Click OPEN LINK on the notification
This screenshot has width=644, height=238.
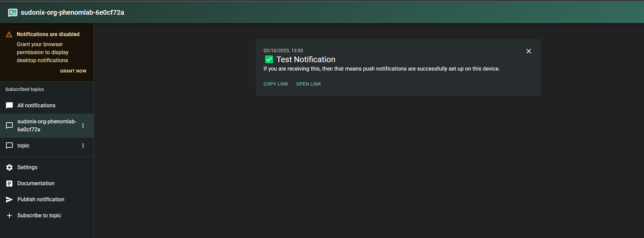(308, 84)
